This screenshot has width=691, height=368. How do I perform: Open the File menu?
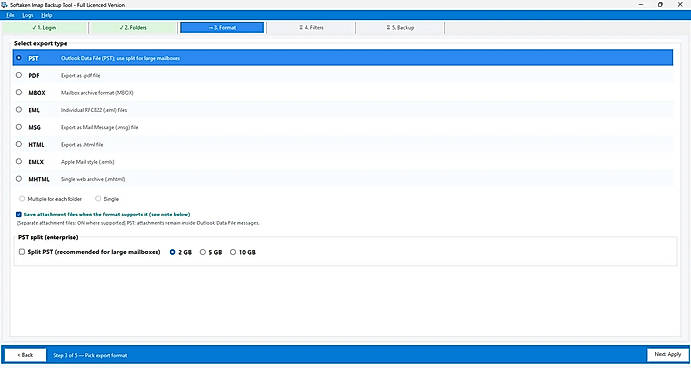[x=10, y=15]
